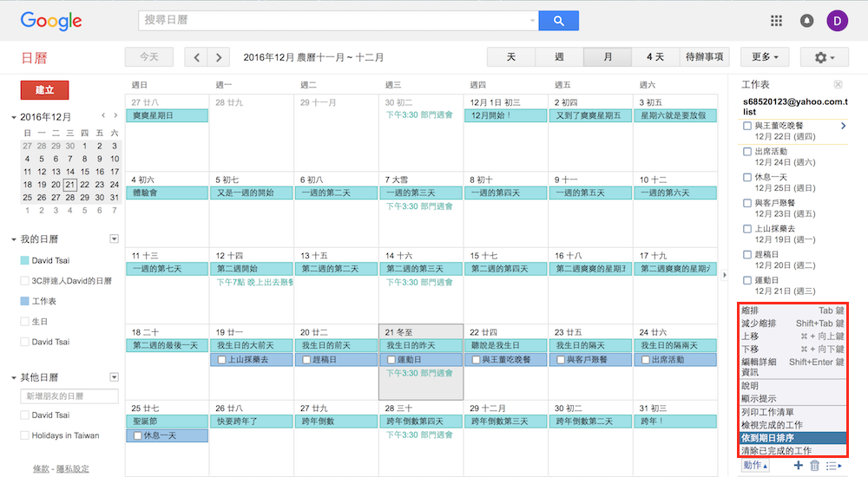Delete task using the trash icon

click(x=814, y=466)
